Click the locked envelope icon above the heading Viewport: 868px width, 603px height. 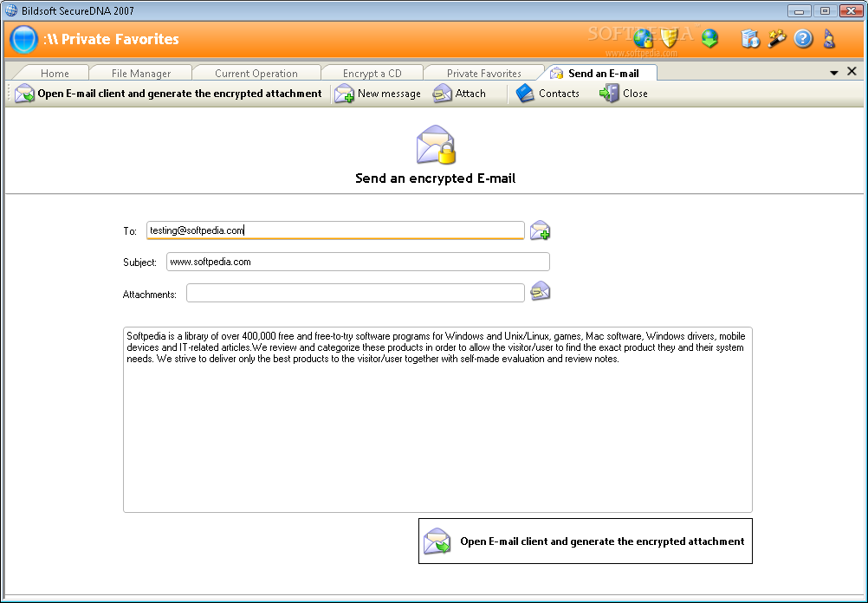coord(436,145)
